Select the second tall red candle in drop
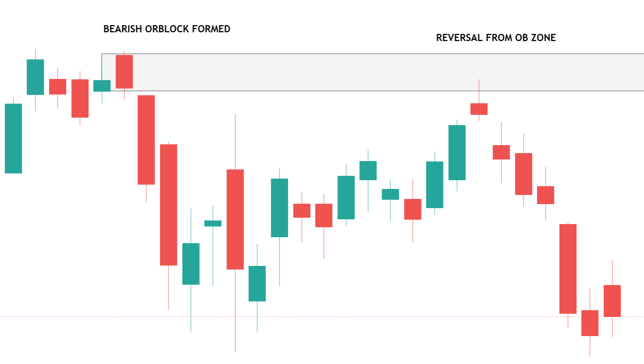 point(168,205)
